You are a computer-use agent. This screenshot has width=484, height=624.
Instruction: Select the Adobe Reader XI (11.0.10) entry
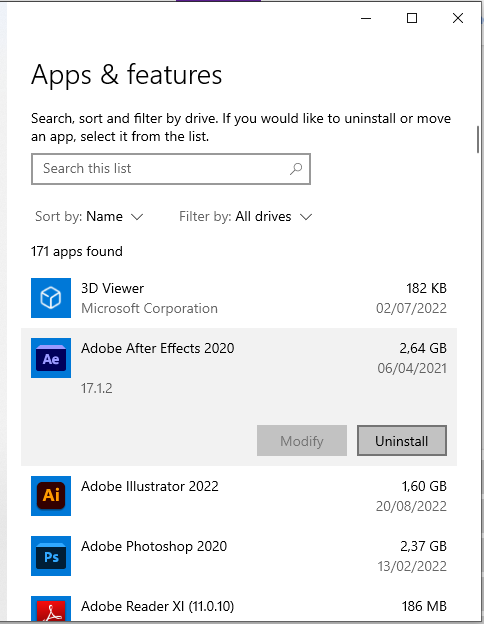click(x=239, y=607)
